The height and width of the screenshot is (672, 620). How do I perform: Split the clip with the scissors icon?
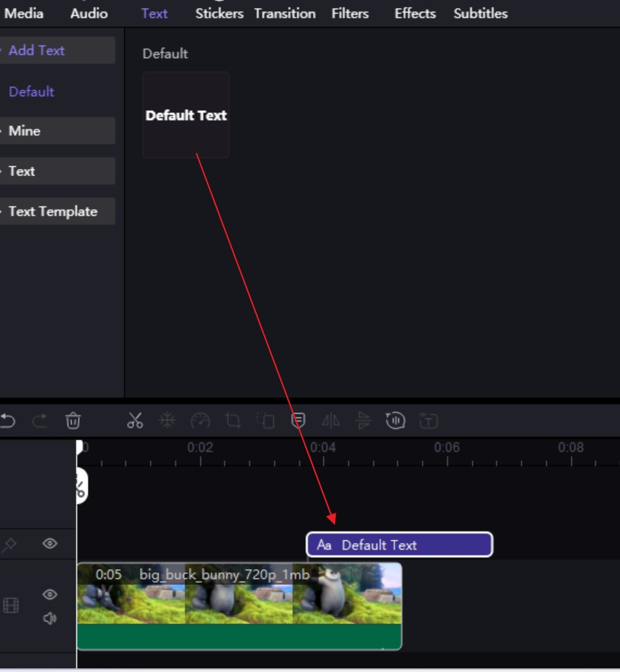click(x=136, y=419)
